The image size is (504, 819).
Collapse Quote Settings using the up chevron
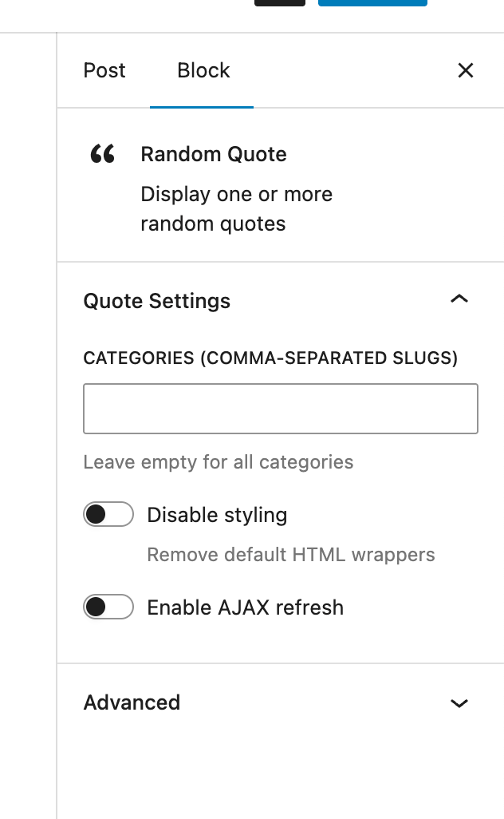459,300
